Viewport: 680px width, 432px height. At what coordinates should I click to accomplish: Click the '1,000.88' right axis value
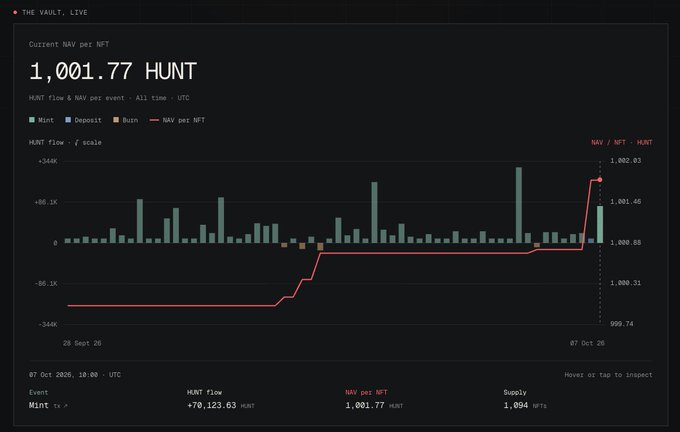click(x=625, y=242)
